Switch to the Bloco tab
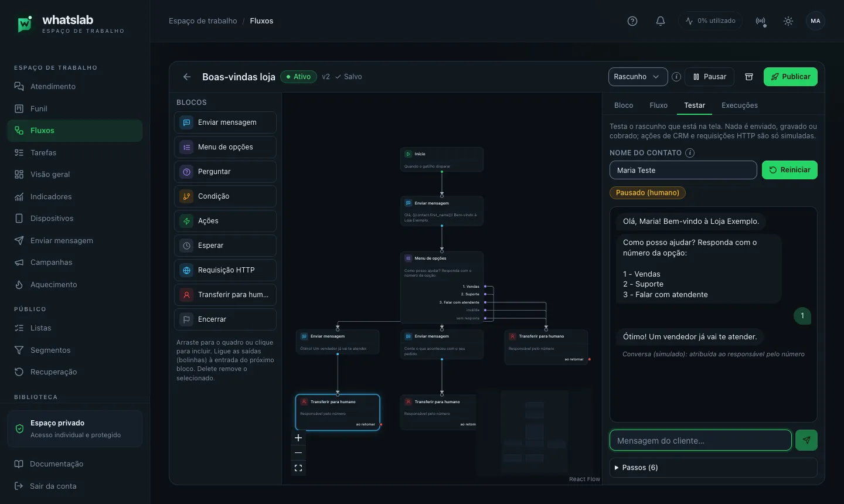This screenshot has height=504, width=844. tap(624, 105)
